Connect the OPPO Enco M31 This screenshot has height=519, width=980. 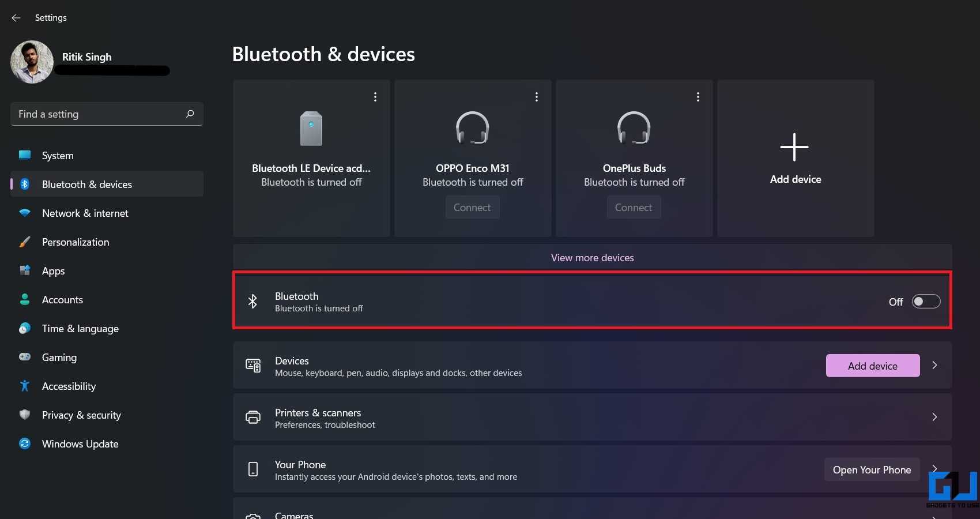472,208
